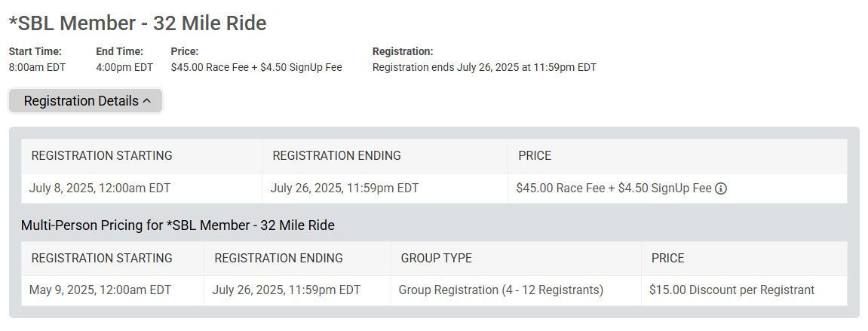
Task: Click the *SBL Member - 32 Mile Ride heading
Action: click(x=137, y=23)
